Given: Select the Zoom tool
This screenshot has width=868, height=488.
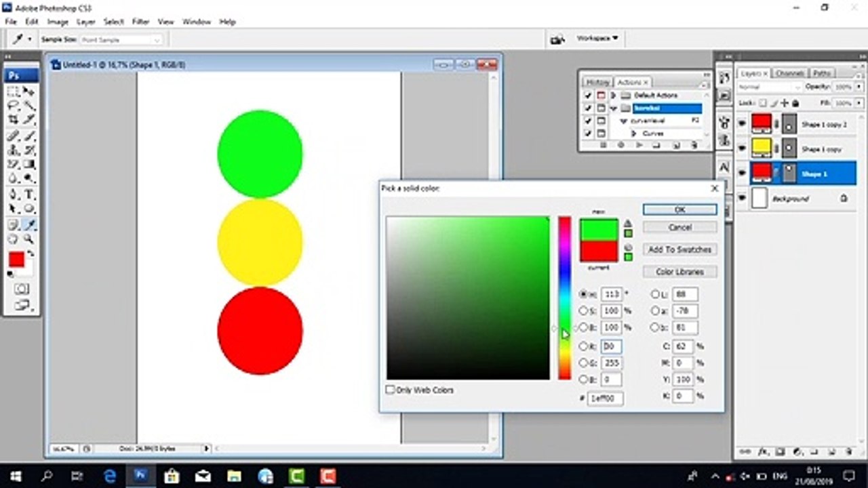Looking at the screenshot, I should pyautogui.click(x=29, y=239).
